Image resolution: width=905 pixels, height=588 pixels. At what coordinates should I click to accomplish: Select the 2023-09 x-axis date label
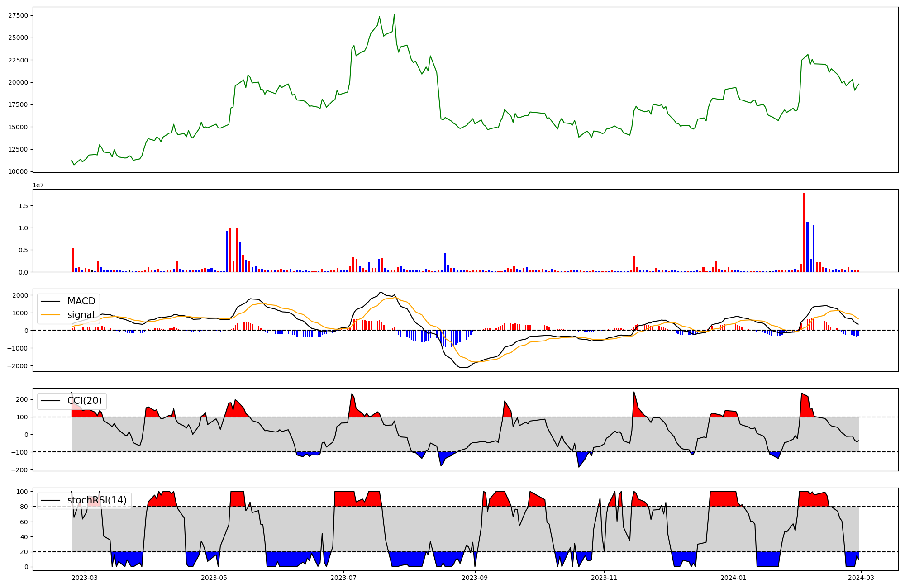(x=475, y=578)
